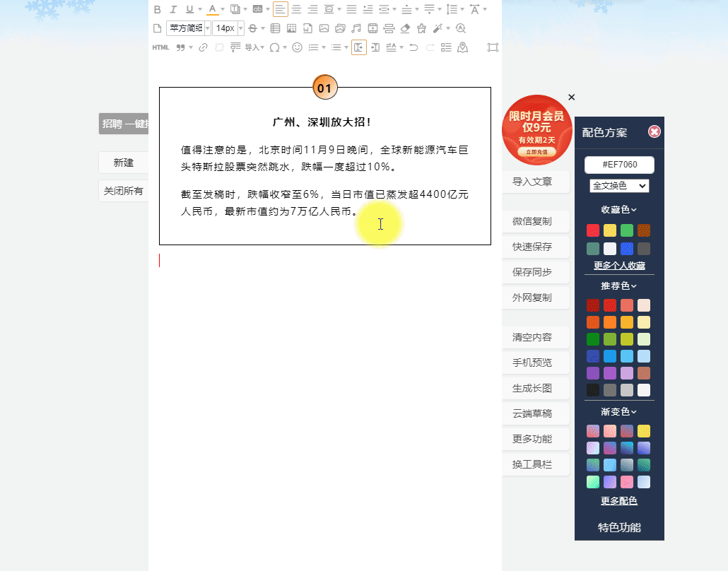
Task: Insert an emoji smiley
Action: [297, 47]
